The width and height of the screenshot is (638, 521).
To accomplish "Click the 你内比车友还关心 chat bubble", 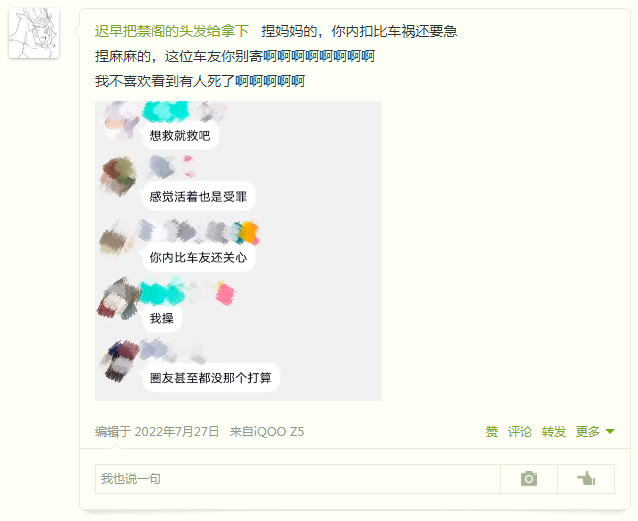I will tap(199, 257).
